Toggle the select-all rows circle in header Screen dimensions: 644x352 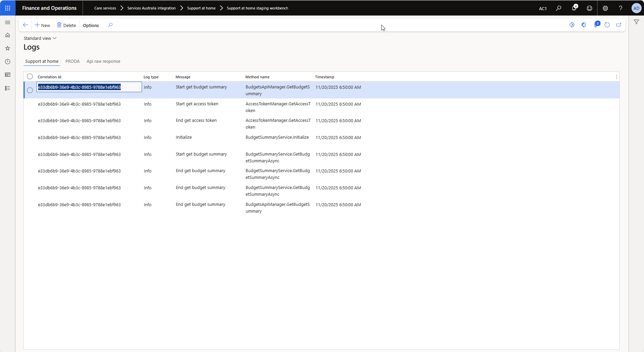point(30,77)
